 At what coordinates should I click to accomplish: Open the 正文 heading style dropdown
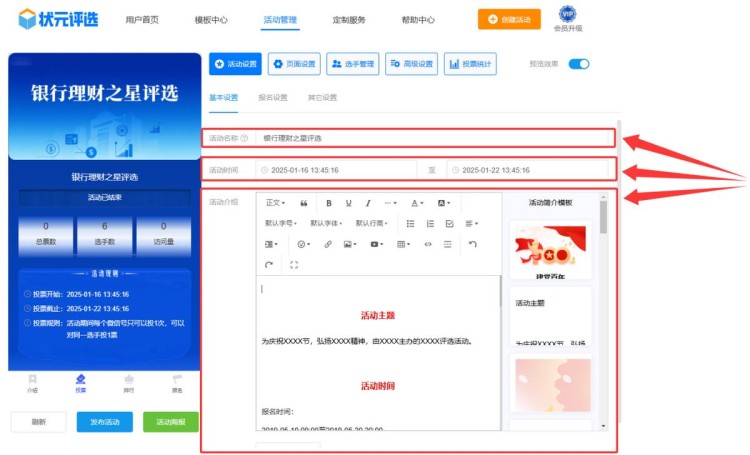tap(275, 203)
